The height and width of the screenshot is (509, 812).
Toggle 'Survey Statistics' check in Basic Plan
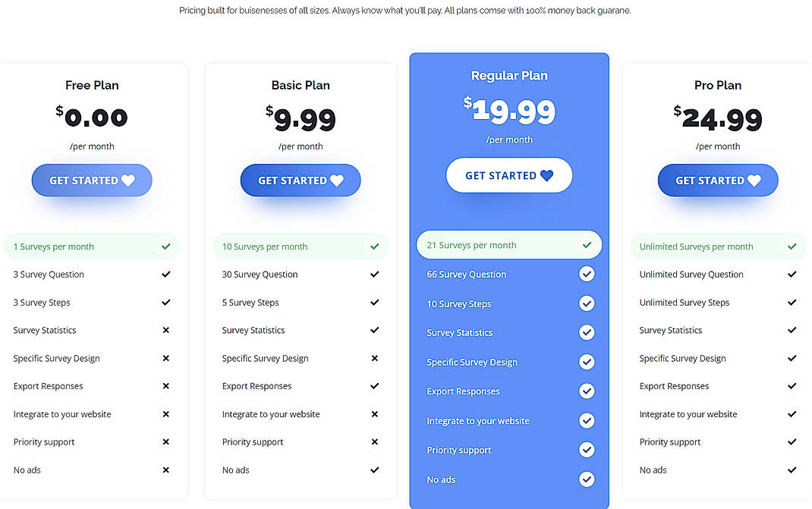pyautogui.click(x=374, y=330)
